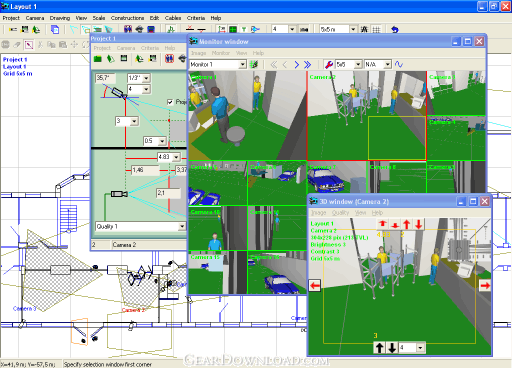Click the first page double arrow in Monitor window
This screenshot has width=512, height=368.
(273, 64)
